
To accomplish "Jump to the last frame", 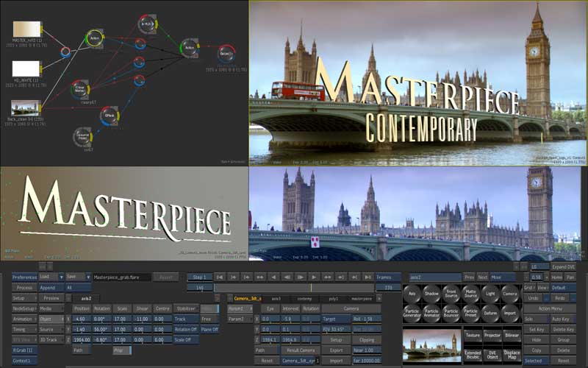I will coord(368,277).
